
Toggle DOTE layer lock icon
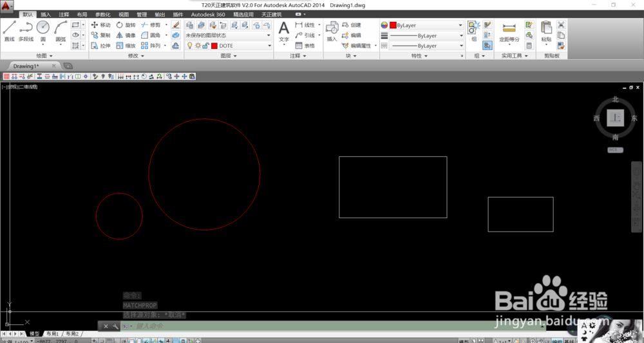coord(205,46)
